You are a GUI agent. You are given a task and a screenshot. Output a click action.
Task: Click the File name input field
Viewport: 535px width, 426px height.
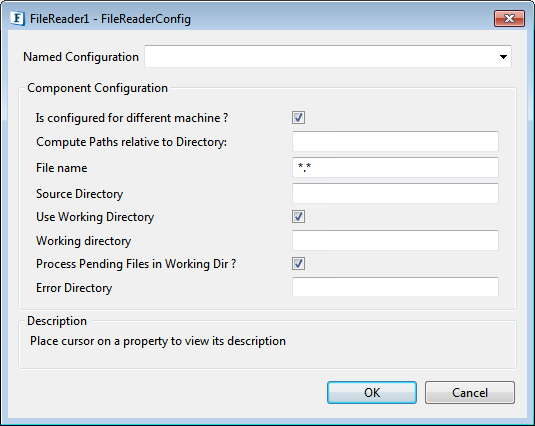[x=395, y=167]
